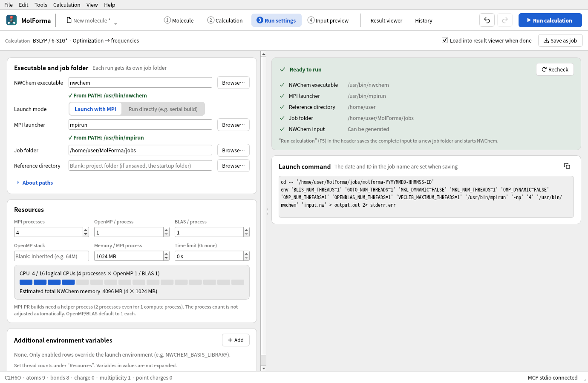
Task: Browse for the Reference directory
Action: (x=233, y=166)
